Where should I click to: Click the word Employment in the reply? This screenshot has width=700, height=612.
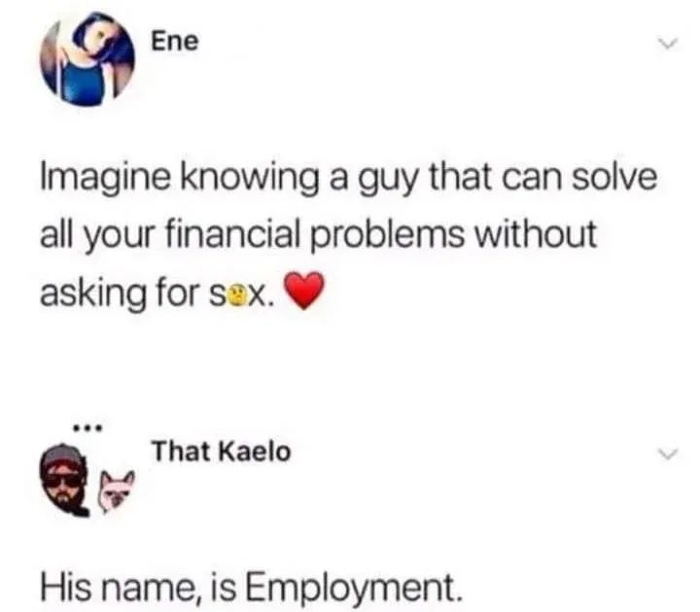351,589
